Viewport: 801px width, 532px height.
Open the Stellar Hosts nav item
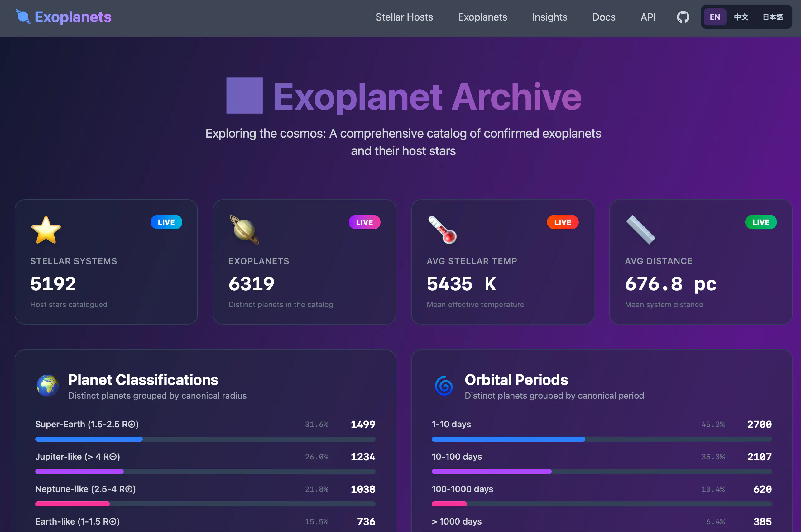pyautogui.click(x=404, y=17)
